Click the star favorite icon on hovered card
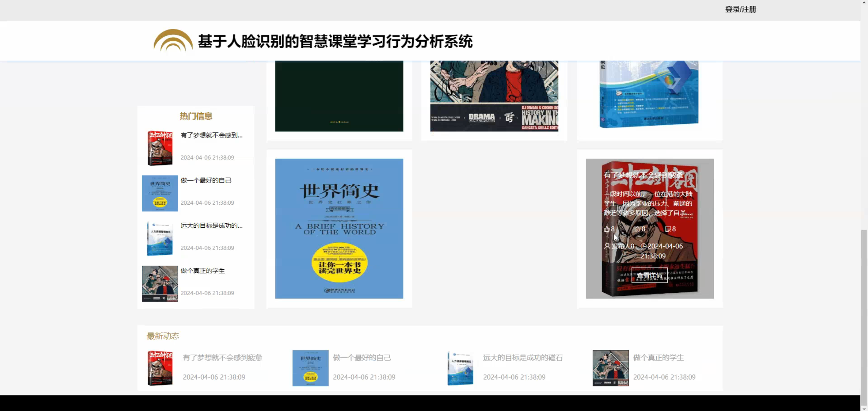868x411 pixels. click(637, 229)
